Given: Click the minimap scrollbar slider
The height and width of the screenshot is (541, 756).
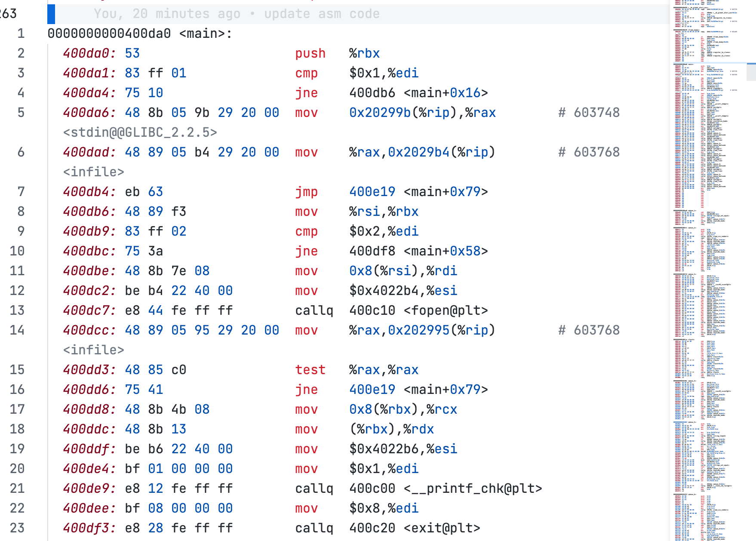Looking at the screenshot, I should (751, 72).
